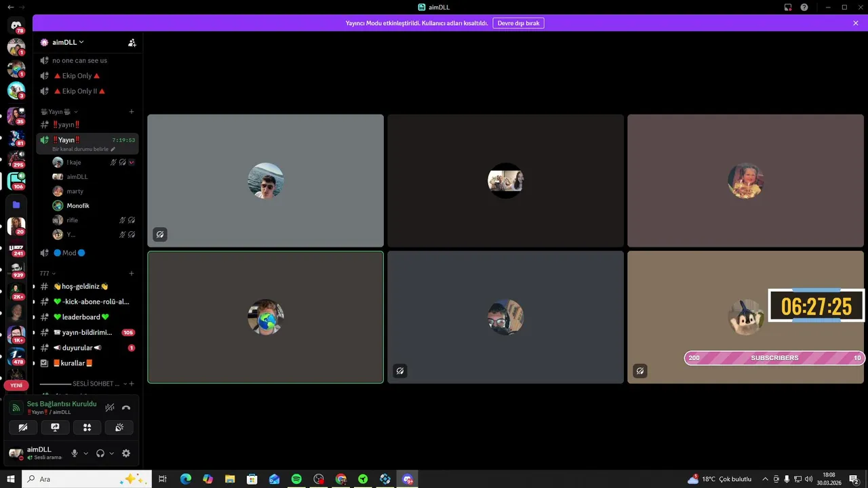Click the noise suppression icon in voice panel
This screenshot has height=488, width=868.
110,407
